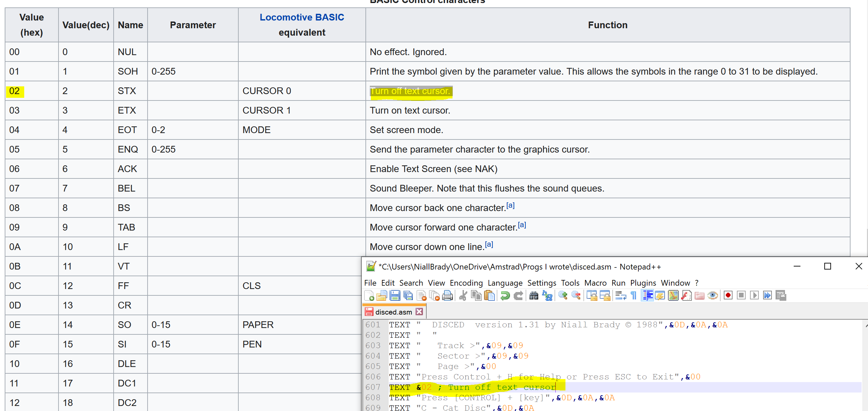Open footnote [a] after 'back one character'
This screenshot has width=868, height=411.
(511, 205)
